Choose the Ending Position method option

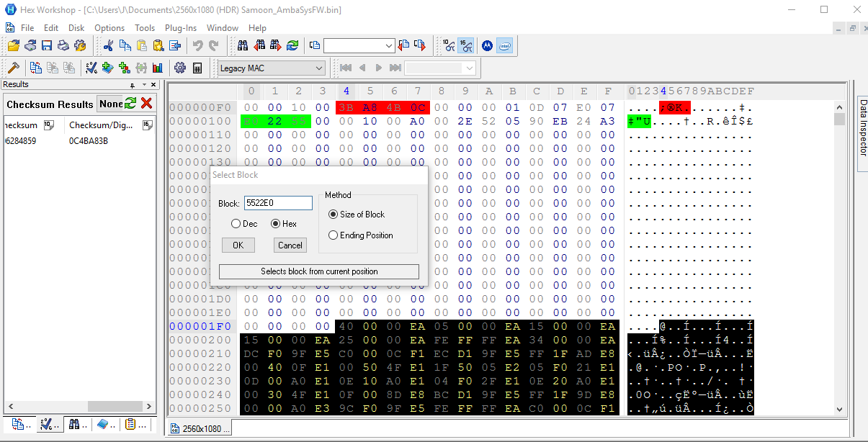pos(334,235)
